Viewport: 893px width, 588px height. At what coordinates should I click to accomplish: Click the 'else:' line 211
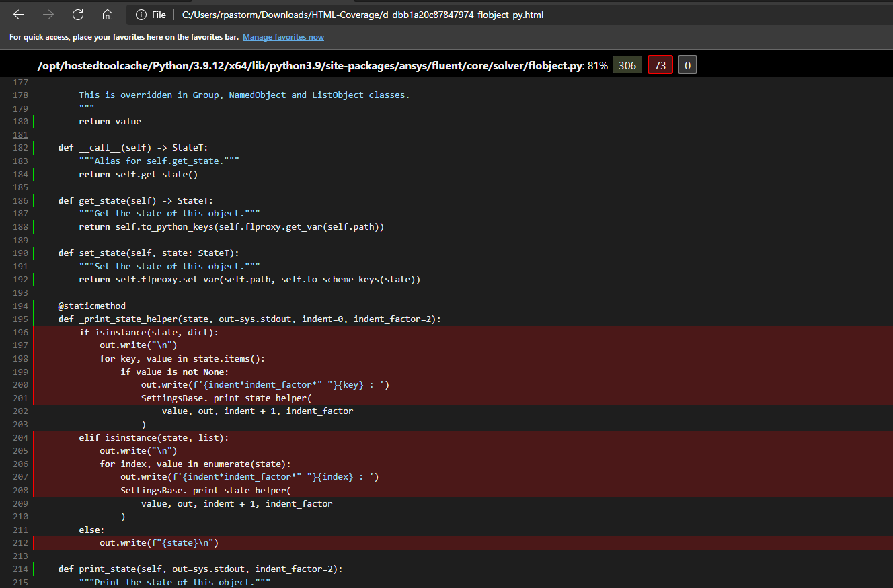(91, 530)
